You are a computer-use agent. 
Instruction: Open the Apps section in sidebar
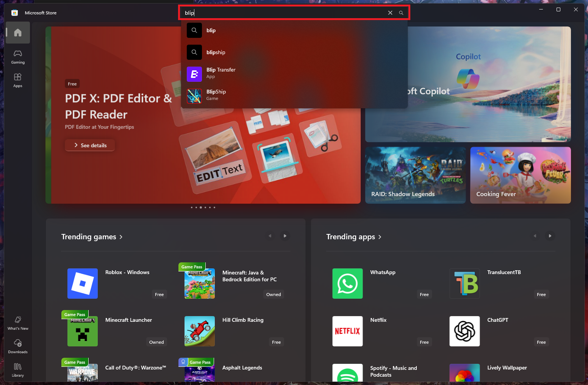(x=18, y=80)
